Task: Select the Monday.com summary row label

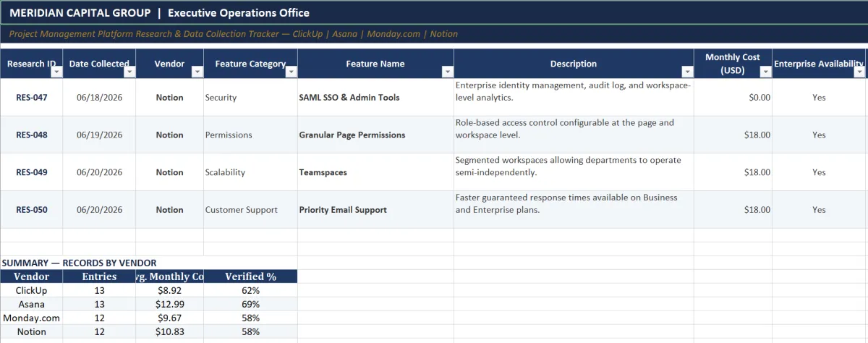Action: (x=32, y=318)
